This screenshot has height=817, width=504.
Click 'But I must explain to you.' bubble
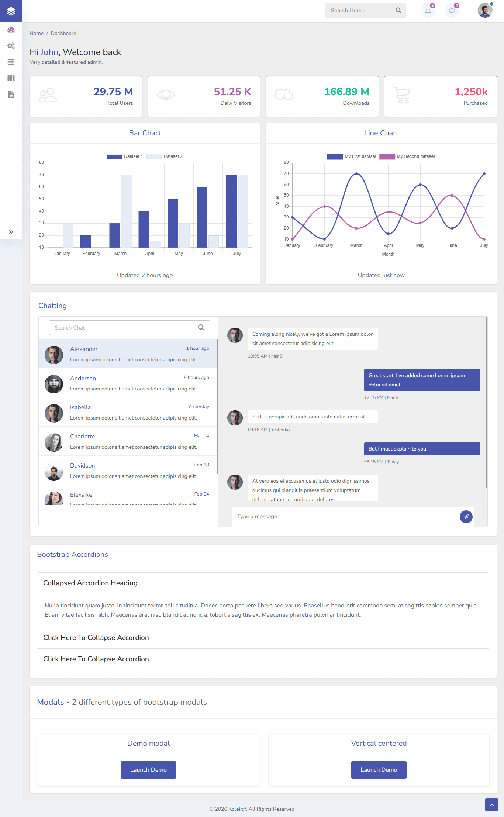(x=422, y=449)
